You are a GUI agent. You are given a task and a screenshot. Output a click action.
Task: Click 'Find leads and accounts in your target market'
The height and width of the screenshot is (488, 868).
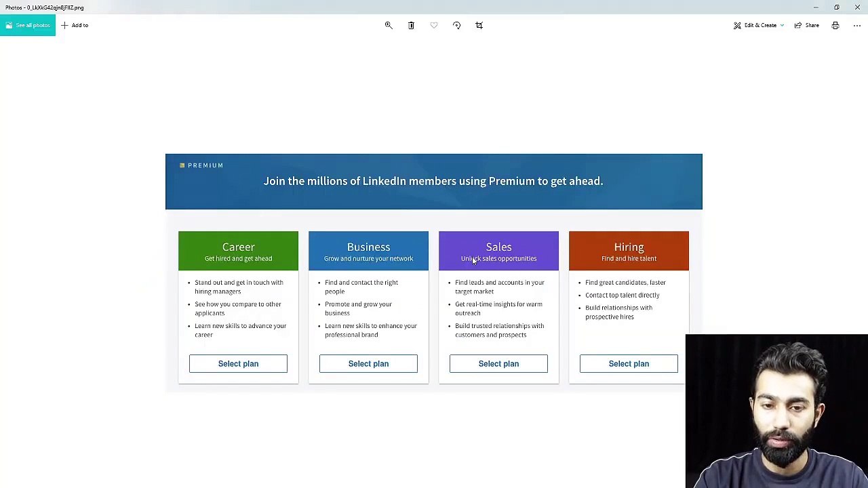click(x=500, y=287)
